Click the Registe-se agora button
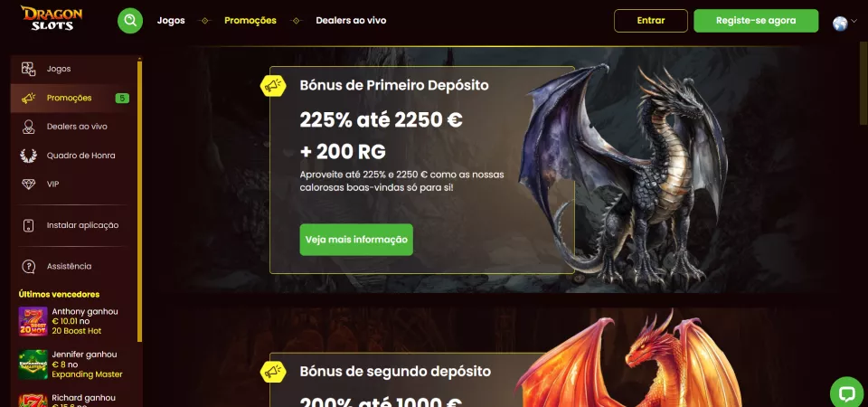The height and width of the screenshot is (407, 868). (756, 21)
